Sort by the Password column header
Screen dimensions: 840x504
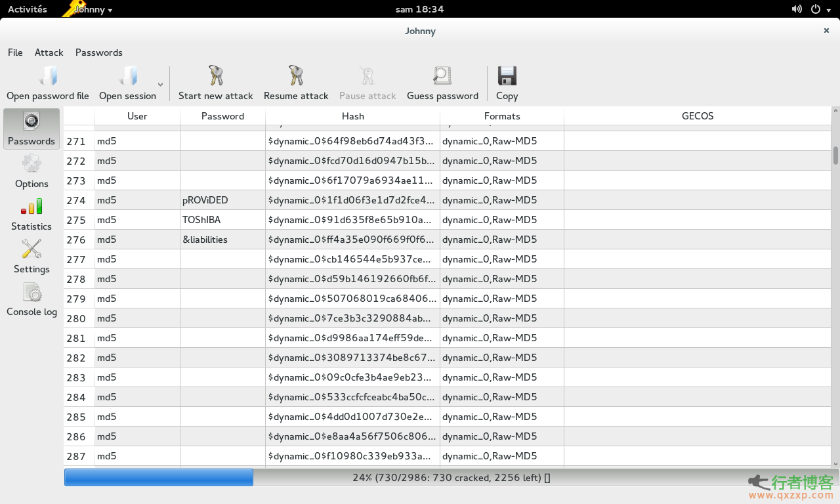point(222,116)
